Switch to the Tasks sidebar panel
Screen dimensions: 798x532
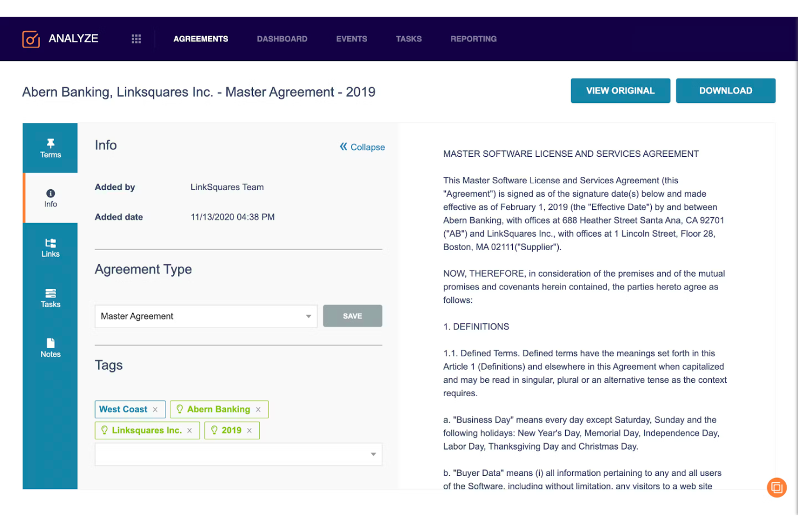click(50, 298)
